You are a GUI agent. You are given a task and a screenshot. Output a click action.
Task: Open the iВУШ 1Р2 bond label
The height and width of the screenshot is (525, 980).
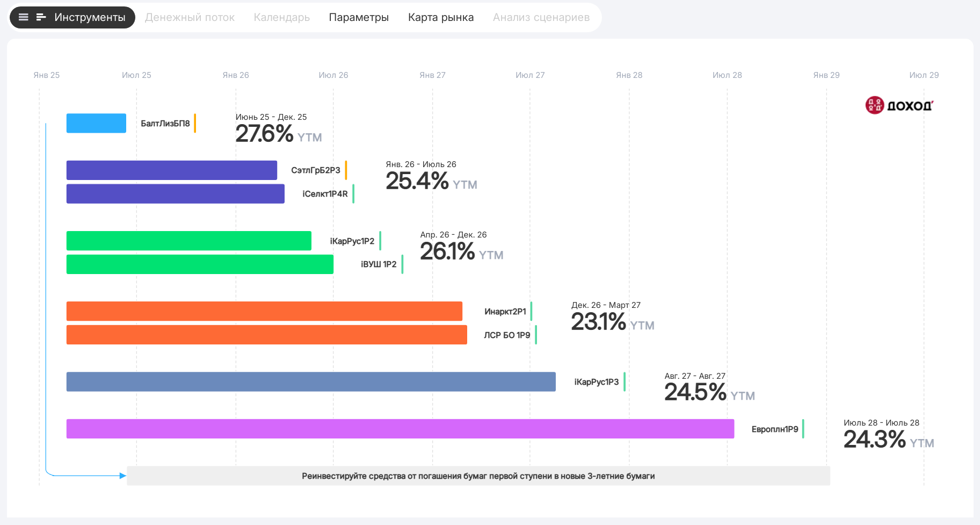(378, 264)
